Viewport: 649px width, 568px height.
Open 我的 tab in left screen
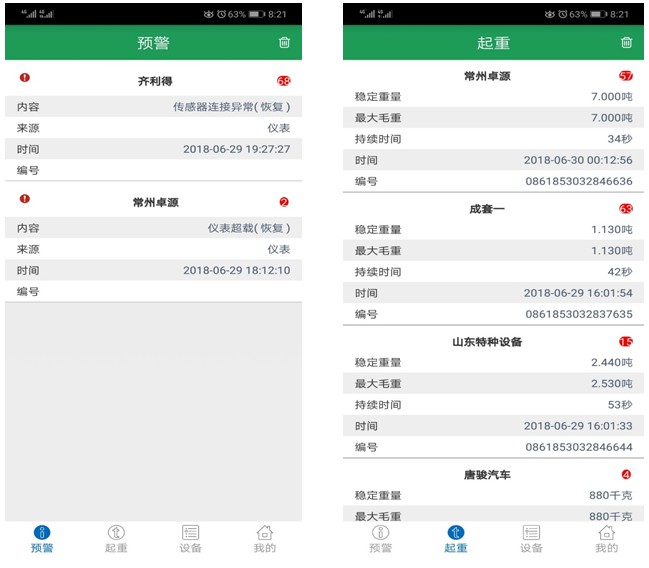(x=265, y=539)
